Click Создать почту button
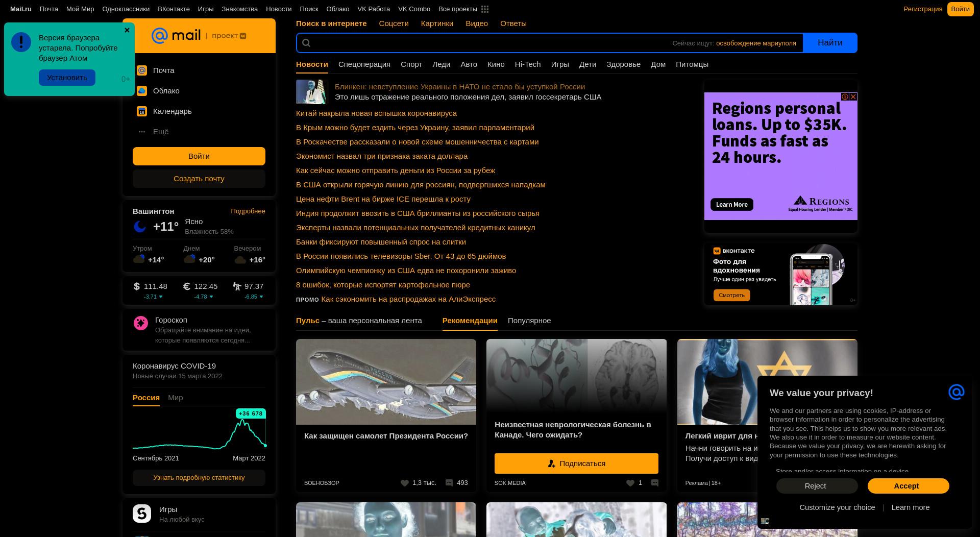980x537 pixels. (x=199, y=179)
